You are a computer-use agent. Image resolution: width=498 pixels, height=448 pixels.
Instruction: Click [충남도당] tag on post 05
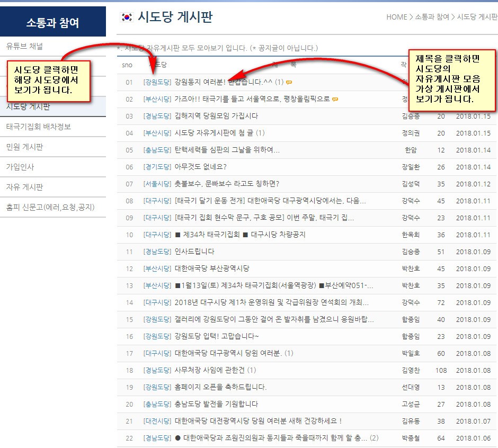tap(157, 150)
